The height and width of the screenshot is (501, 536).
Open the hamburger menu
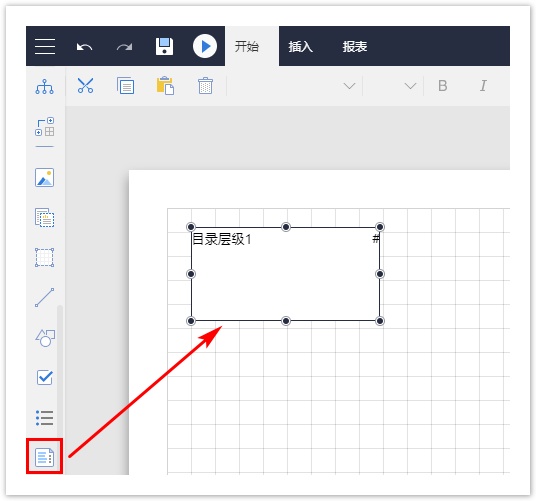[45, 46]
